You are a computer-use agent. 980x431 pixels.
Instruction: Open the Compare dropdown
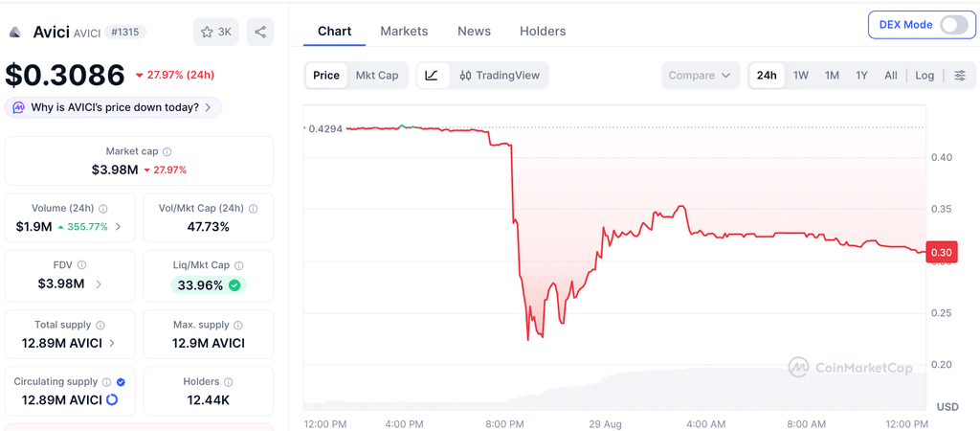tap(700, 75)
